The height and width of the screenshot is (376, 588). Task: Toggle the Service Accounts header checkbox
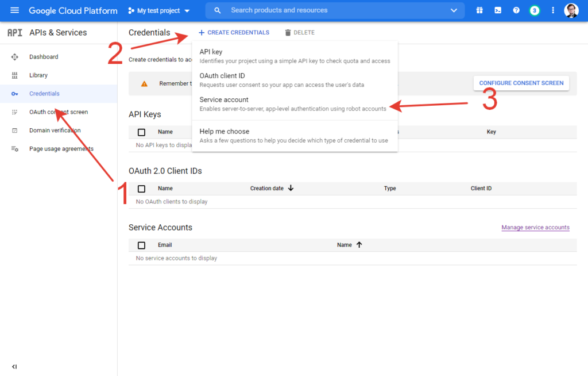142,245
